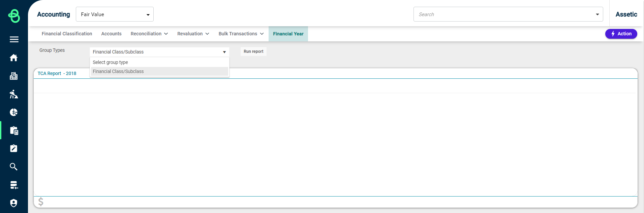Click the dollar sign icon below report
The image size is (644, 213).
coord(41,202)
